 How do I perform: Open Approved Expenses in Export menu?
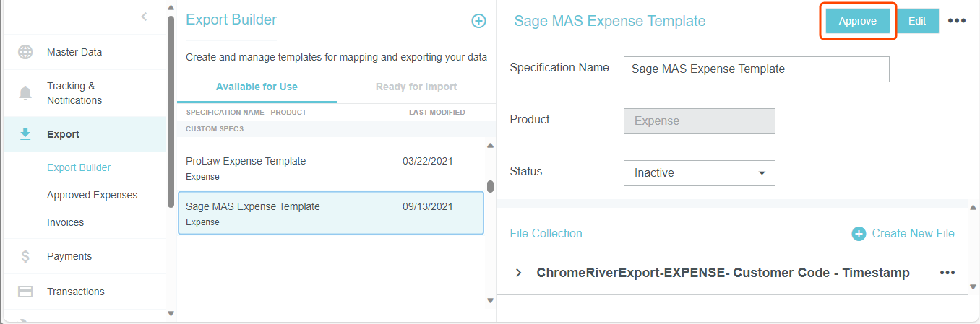92,195
